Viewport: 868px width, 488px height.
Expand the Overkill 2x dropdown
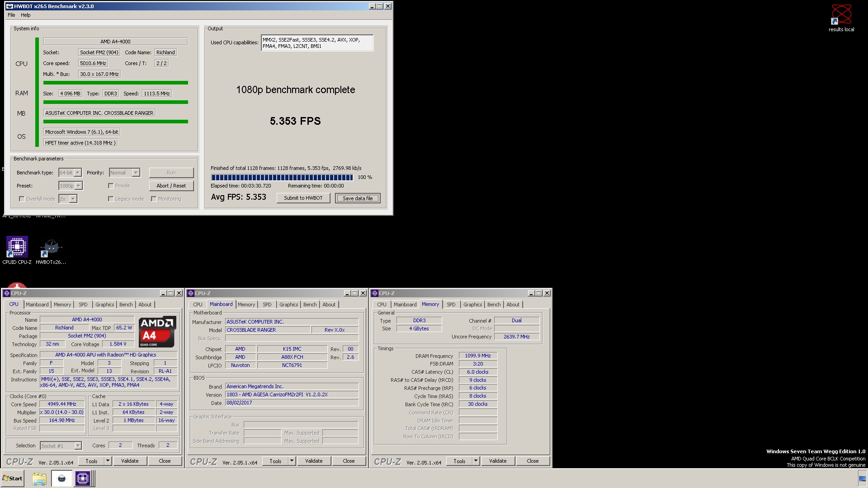pyautogui.click(x=73, y=199)
